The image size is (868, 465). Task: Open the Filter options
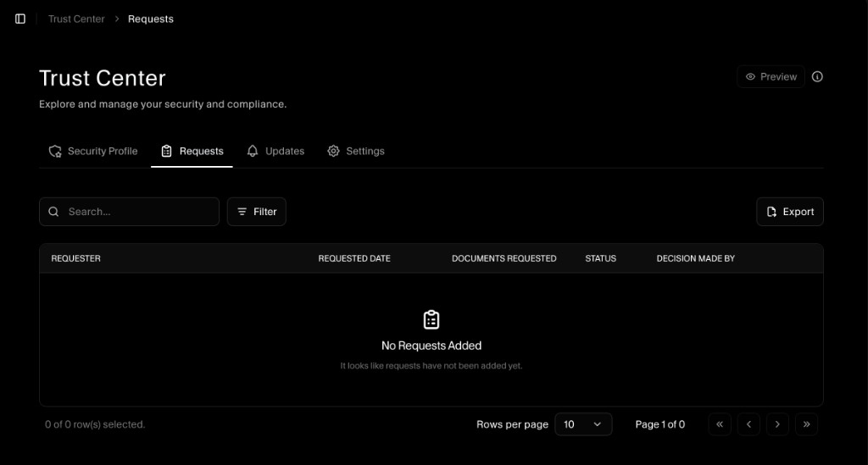coord(257,212)
